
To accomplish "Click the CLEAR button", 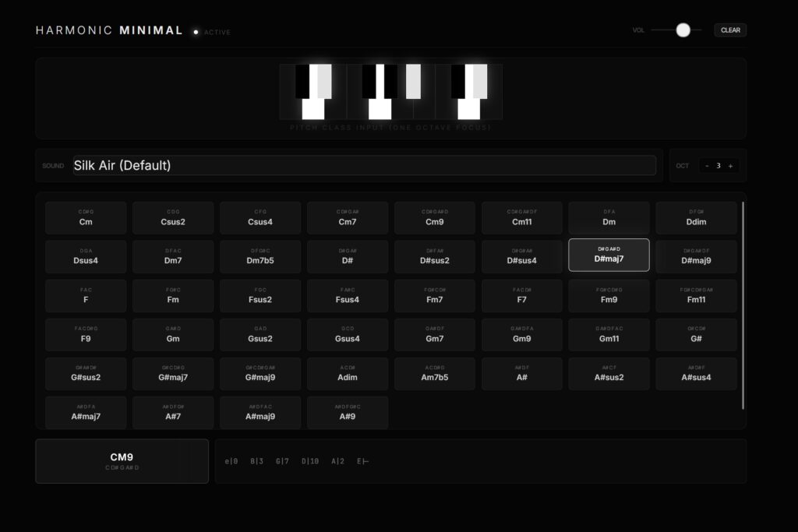I will [730, 30].
